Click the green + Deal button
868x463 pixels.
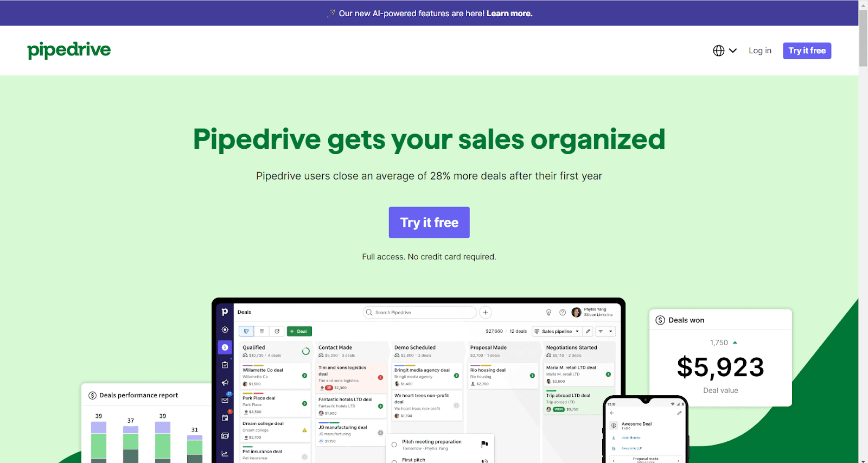click(299, 331)
